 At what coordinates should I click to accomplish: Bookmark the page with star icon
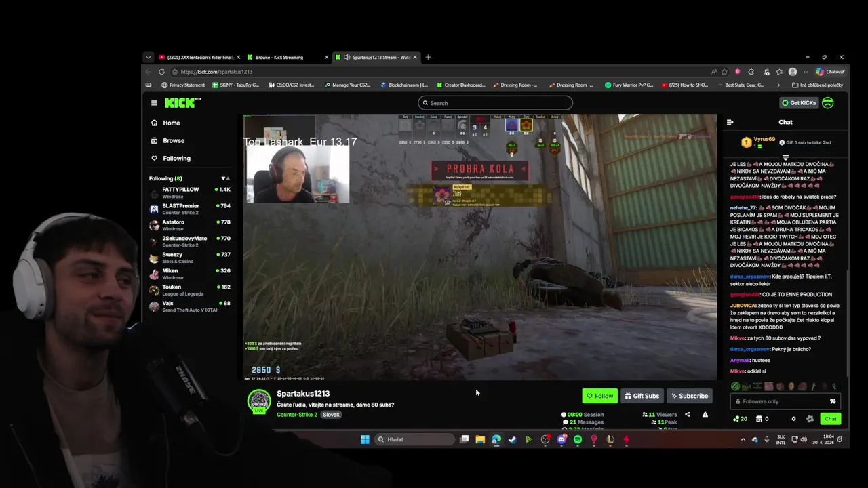pyautogui.click(x=724, y=72)
